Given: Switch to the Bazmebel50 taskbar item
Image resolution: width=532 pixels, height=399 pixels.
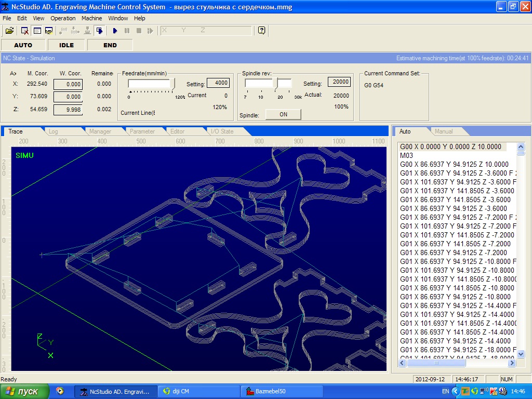Looking at the screenshot, I should click(x=282, y=391).
